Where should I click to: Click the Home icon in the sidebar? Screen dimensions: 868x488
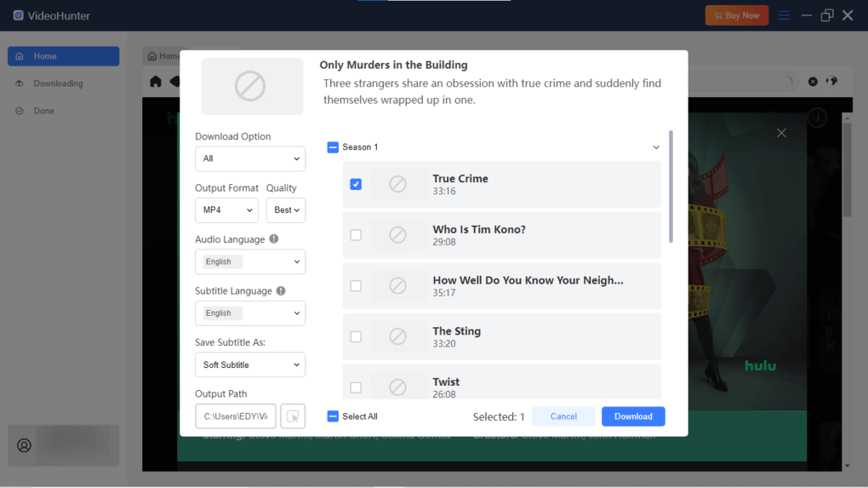(x=20, y=56)
